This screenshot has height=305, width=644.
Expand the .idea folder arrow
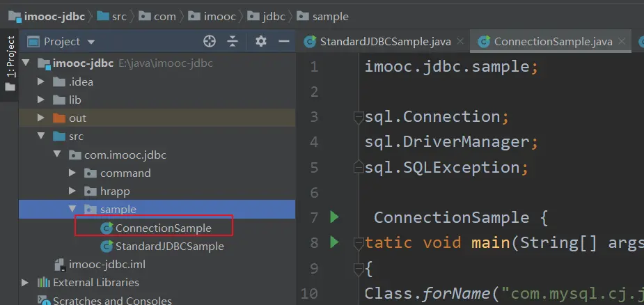click(x=40, y=81)
